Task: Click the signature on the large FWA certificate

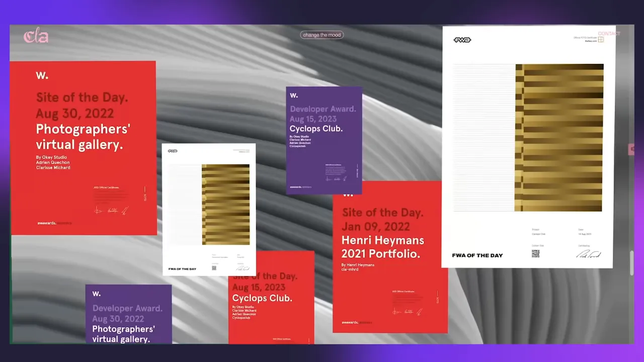Action: tap(588, 254)
